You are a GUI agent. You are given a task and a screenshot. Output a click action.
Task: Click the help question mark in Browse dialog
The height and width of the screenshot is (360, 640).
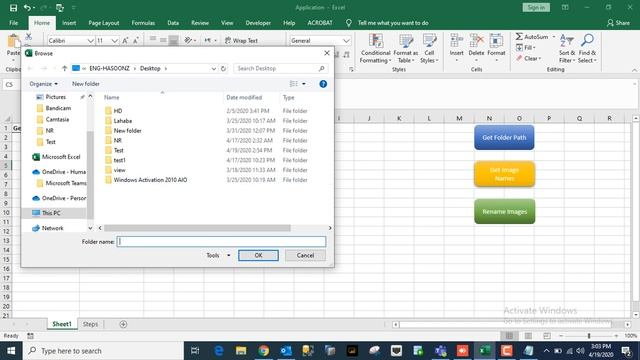click(323, 84)
